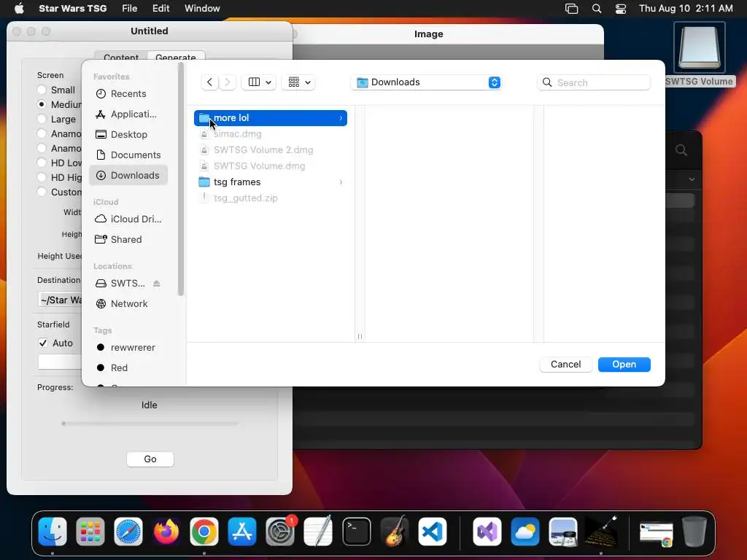Click the Star Wars TSG Dock icon
The width and height of the screenshot is (747, 560).
[601, 532]
